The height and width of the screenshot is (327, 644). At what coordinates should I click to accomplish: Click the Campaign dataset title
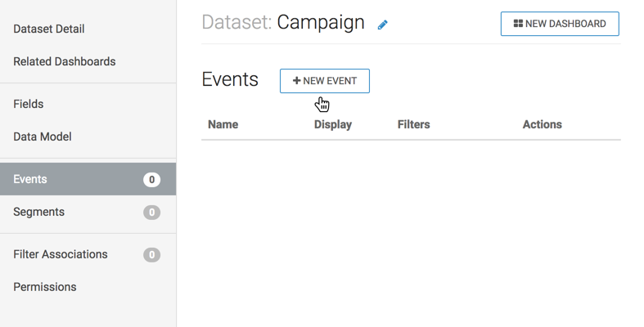[320, 23]
